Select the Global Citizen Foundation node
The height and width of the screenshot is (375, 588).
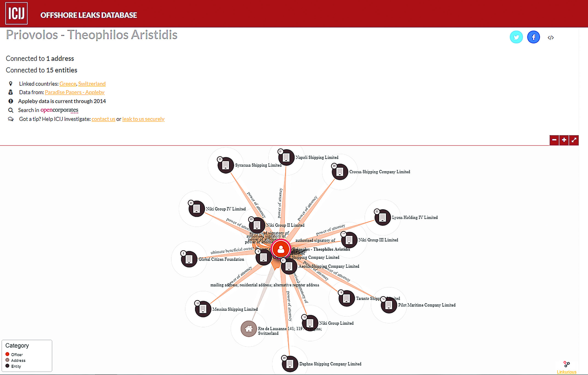coord(189,259)
